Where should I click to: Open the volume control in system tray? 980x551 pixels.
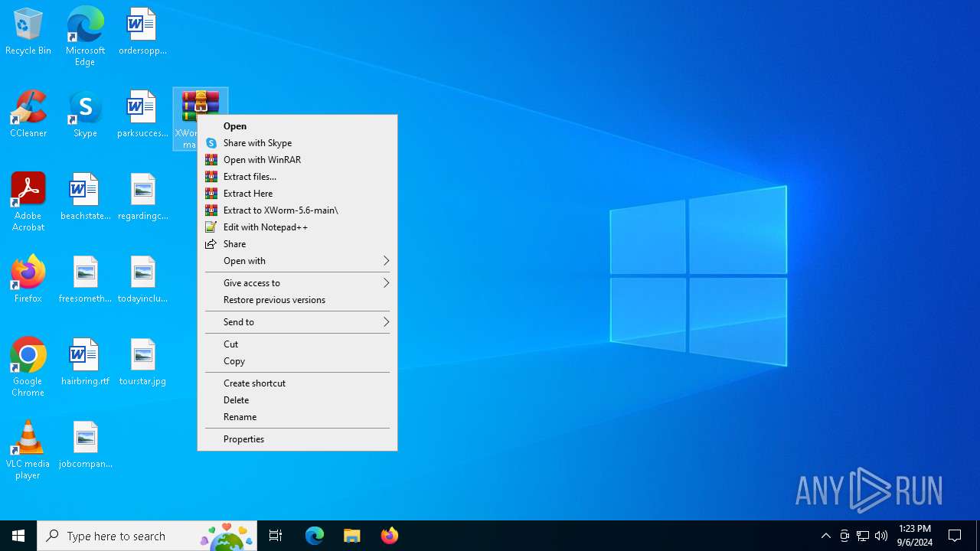pyautogui.click(x=881, y=536)
